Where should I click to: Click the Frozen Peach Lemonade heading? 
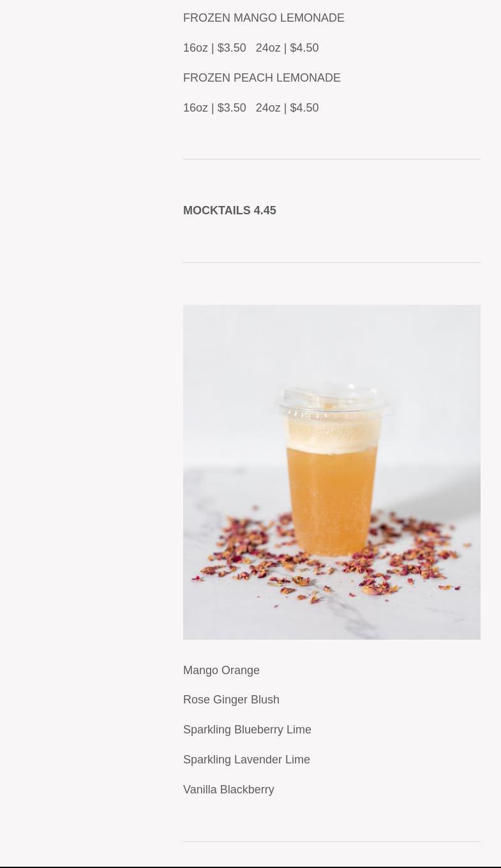click(262, 78)
